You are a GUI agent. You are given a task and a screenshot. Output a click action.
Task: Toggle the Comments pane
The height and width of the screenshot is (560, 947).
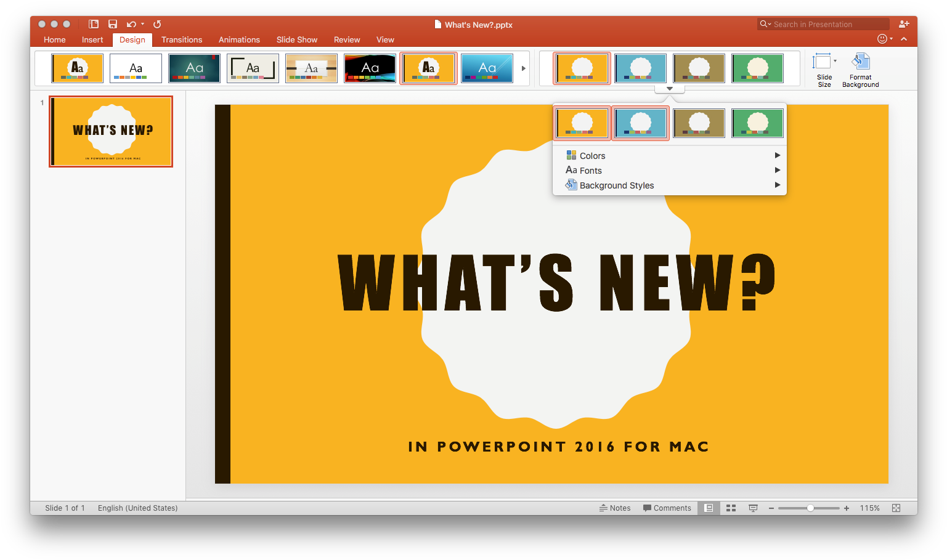pos(667,508)
